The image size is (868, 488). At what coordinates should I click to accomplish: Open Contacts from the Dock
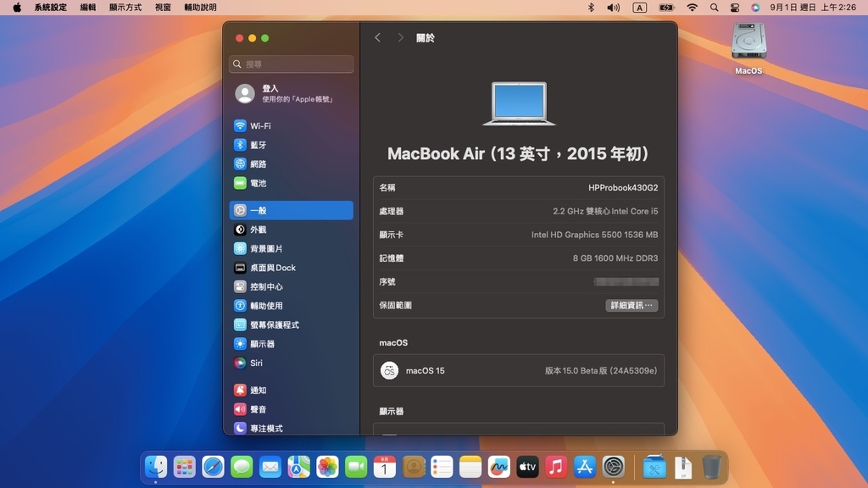pyautogui.click(x=414, y=467)
